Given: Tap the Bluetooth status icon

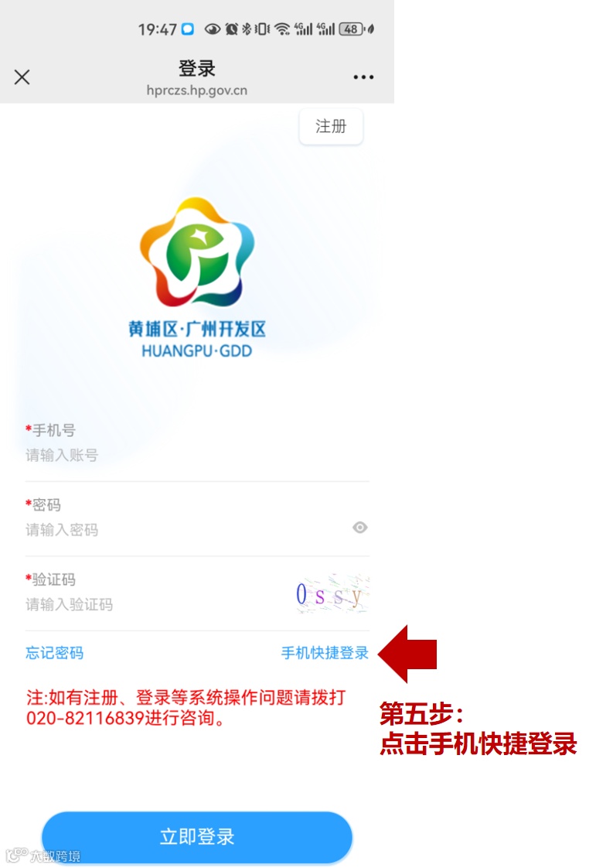Looking at the screenshot, I should tap(246, 29).
